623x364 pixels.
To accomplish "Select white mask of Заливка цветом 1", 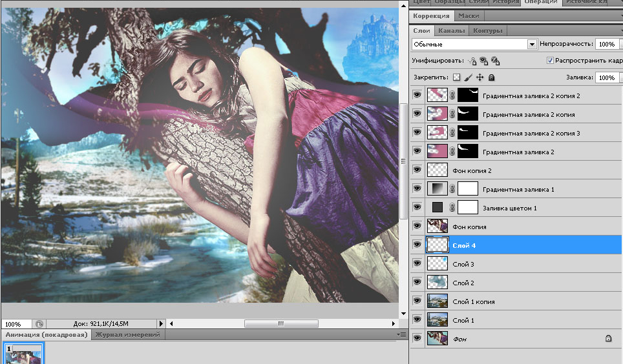I will 468,208.
